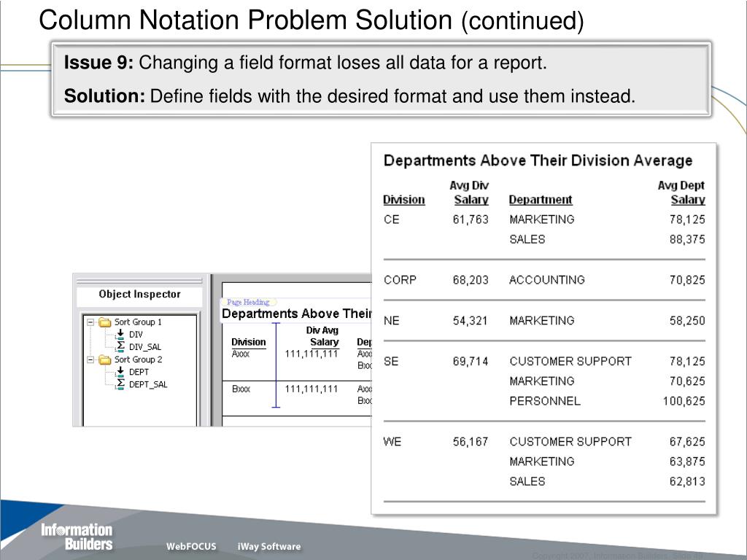This screenshot has width=747, height=560.
Task: Collapse the Sort Group 1 tree node
Action: tap(90, 322)
